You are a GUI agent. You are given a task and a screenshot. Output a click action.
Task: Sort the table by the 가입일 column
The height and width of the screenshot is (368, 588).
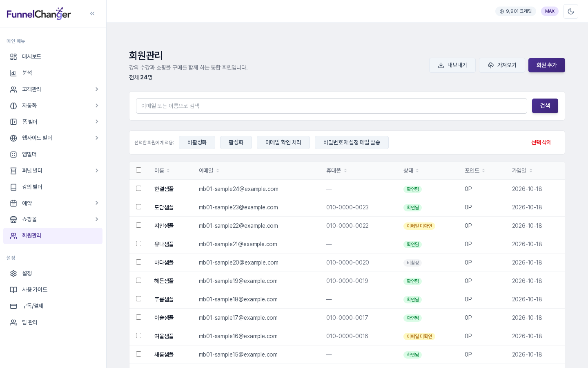click(x=522, y=171)
